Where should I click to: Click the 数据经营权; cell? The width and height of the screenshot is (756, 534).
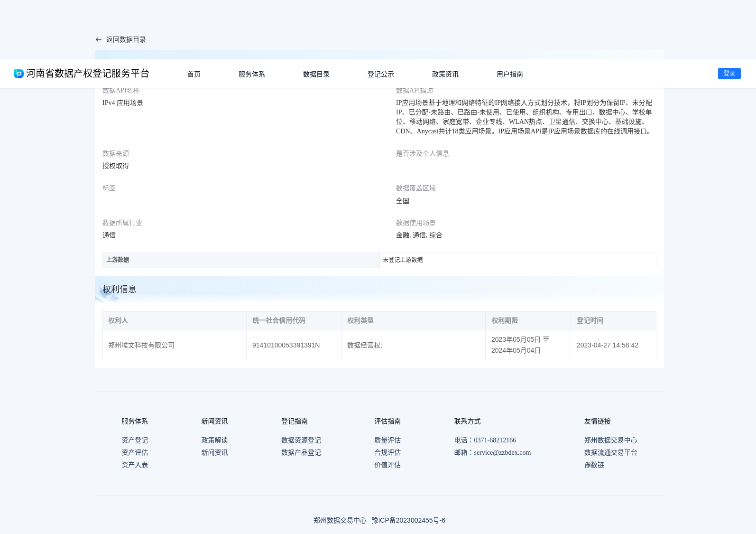click(413, 345)
